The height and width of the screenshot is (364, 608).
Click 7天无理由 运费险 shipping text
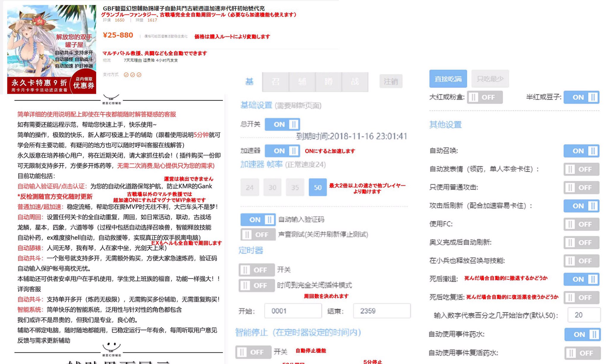tap(151, 60)
